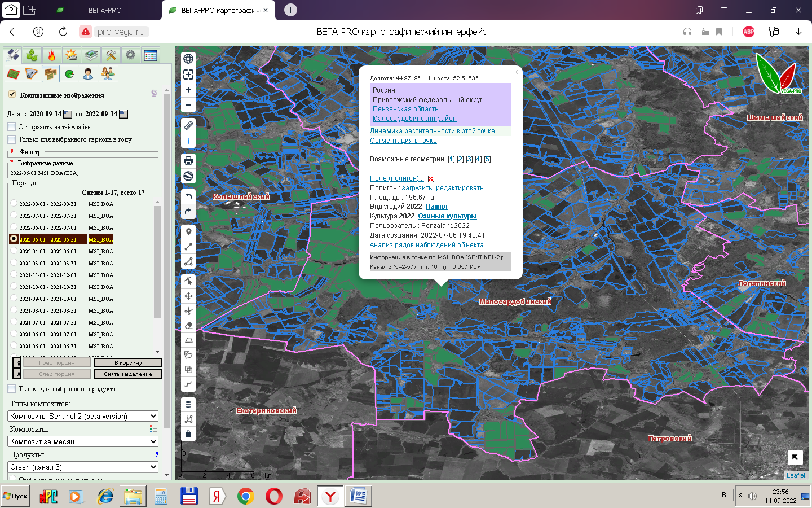The width and height of the screenshot is (812, 508).
Task: Select the draw marker tool
Action: (188, 231)
